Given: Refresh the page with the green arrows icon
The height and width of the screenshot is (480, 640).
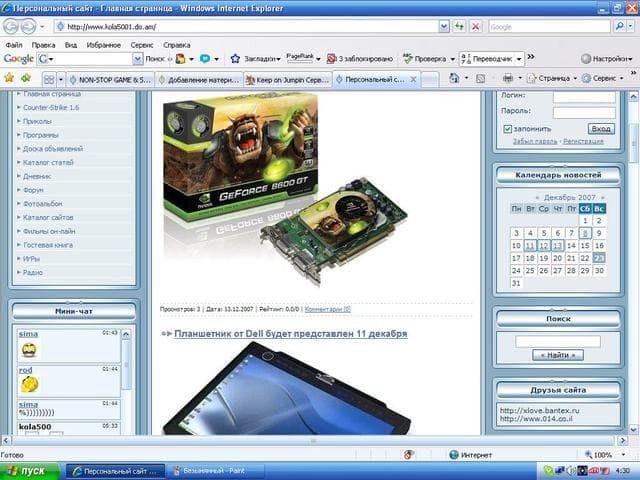Looking at the screenshot, I should pyautogui.click(x=460, y=27).
